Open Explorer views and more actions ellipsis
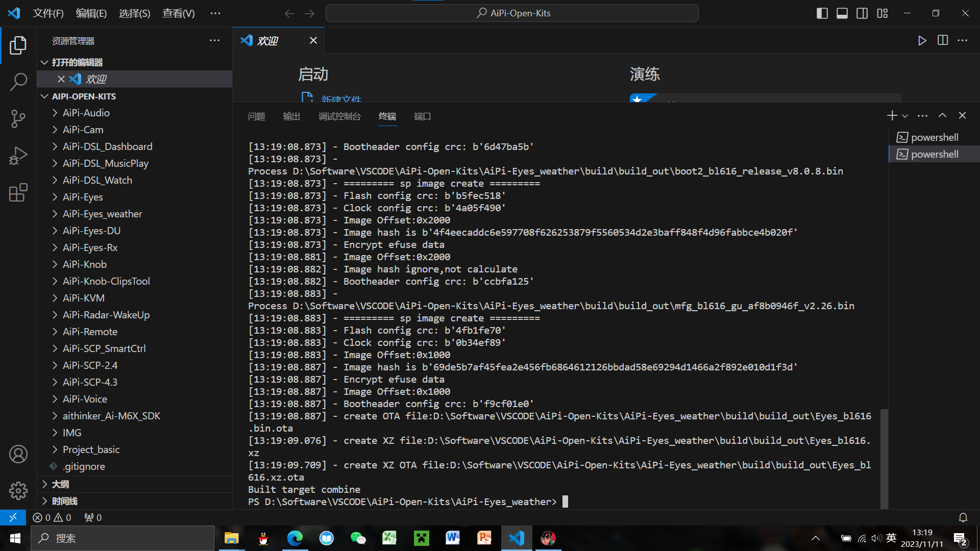The image size is (980, 551). (214, 41)
